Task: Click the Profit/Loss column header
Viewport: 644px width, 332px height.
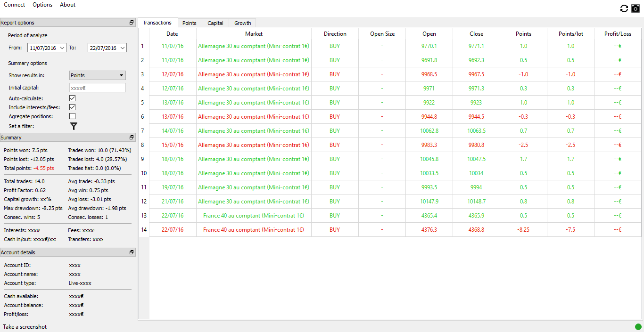Action: tap(618, 34)
